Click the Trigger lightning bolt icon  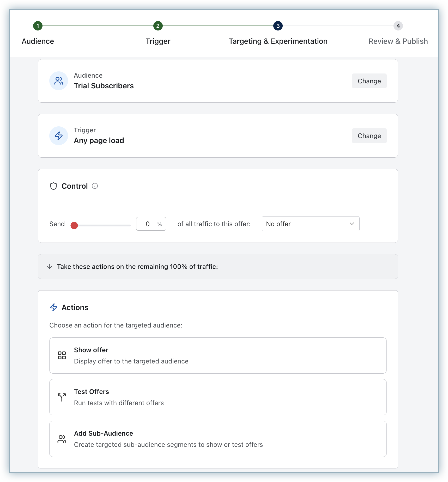(59, 136)
